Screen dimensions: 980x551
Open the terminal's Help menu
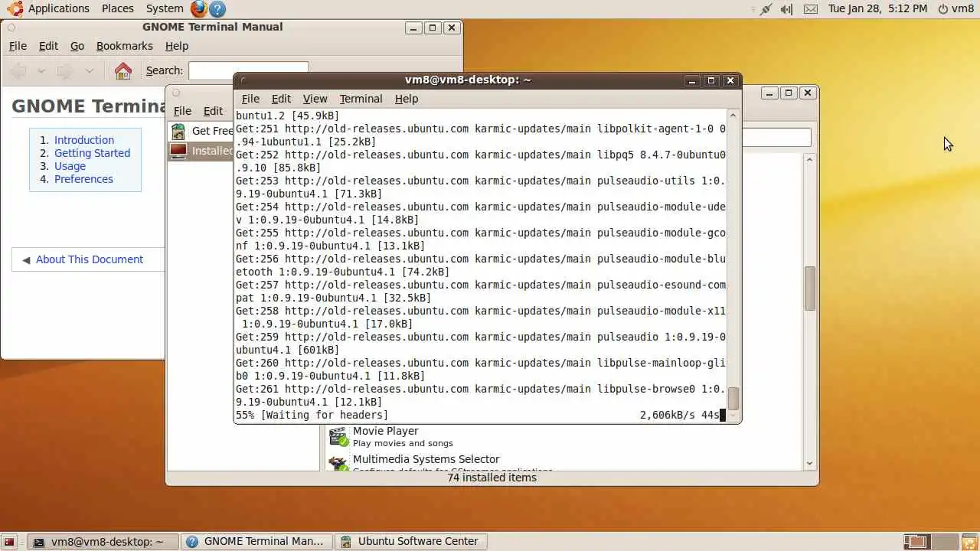click(407, 99)
